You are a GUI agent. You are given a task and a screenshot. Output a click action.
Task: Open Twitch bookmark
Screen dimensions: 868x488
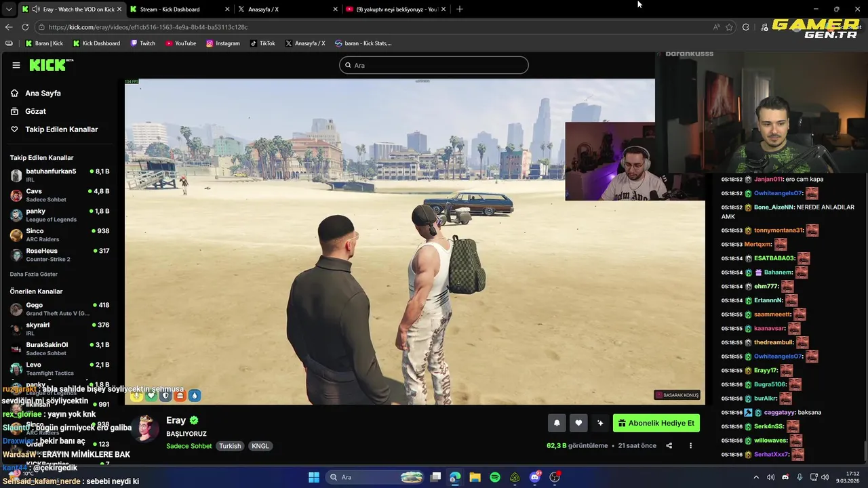click(143, 43)
